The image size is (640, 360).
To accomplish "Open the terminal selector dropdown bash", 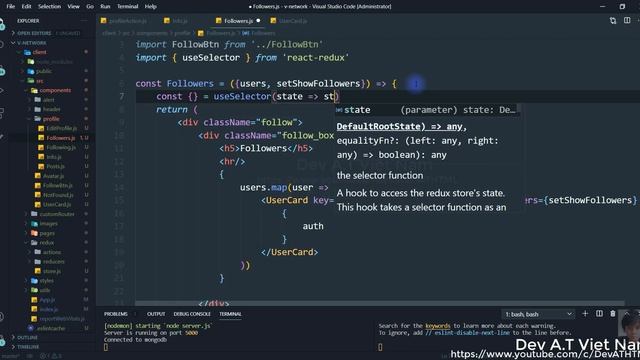I will [x=538, y=314].
